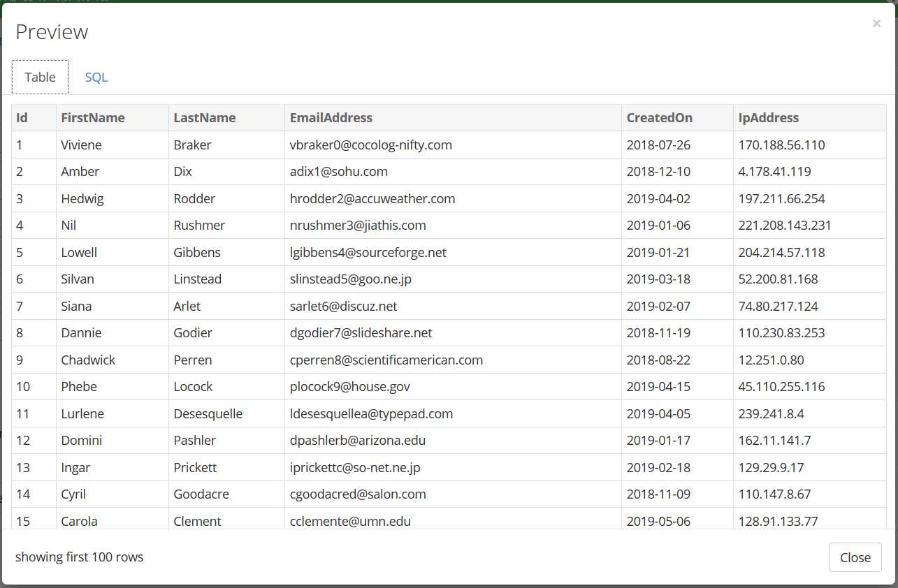The image size is (898, 588).
Task: Switch to the SQL tab
Action: pyautogui.click(x=96, y=78)
